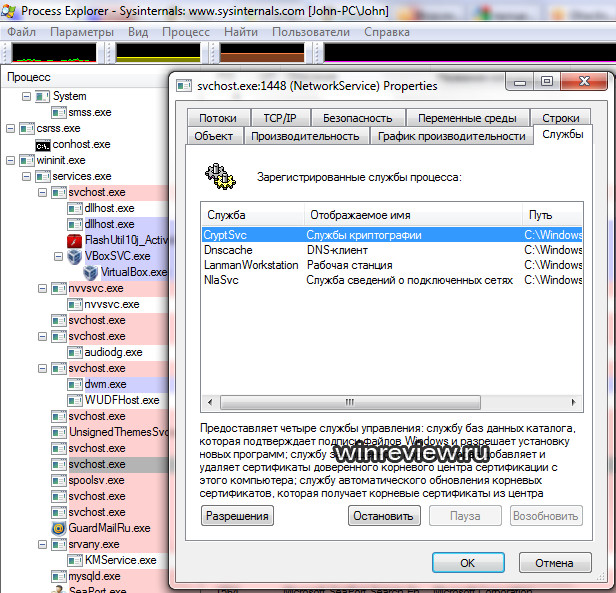Click the Process Explorer title bar icon
This screenshot has height=593, width=616.
(x=9, y=11)
